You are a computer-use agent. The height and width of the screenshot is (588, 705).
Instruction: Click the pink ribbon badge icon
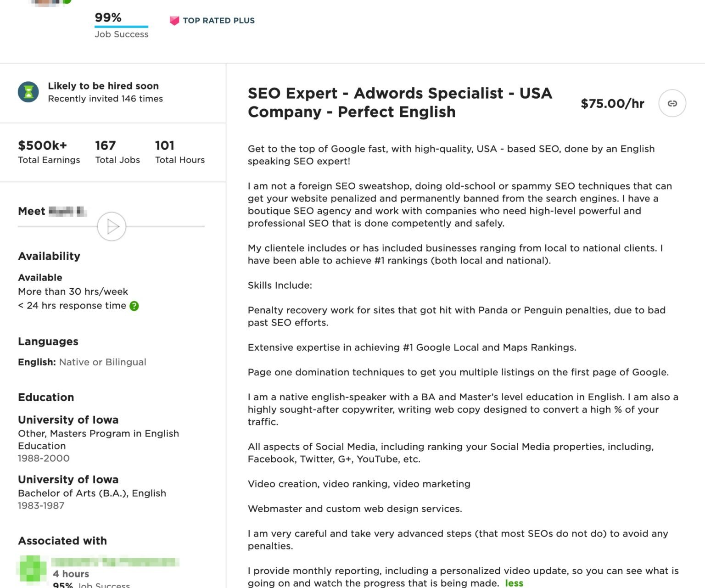174,20
